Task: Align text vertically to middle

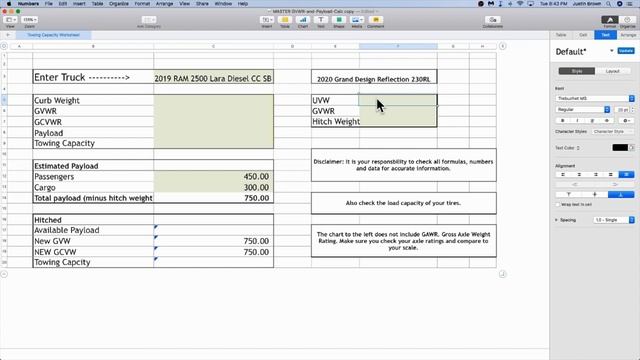Action: (x=595, y=195)
